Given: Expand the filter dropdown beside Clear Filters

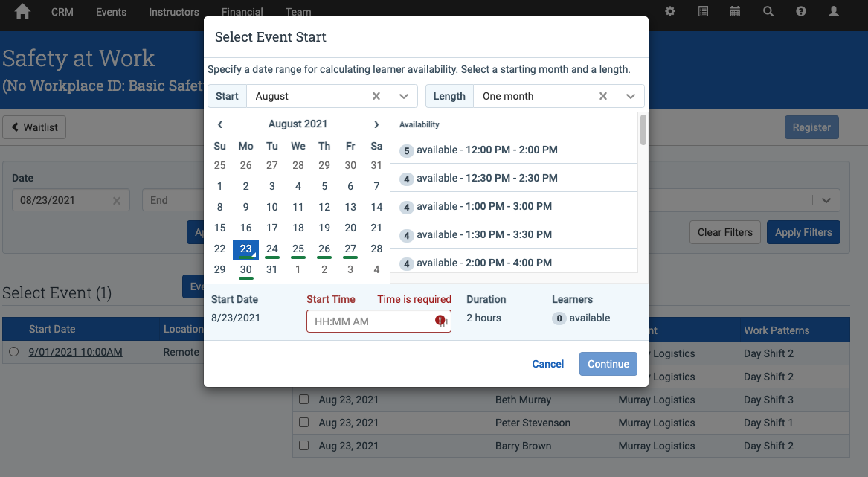Looking at the screenshot, I should pos(826,201).
